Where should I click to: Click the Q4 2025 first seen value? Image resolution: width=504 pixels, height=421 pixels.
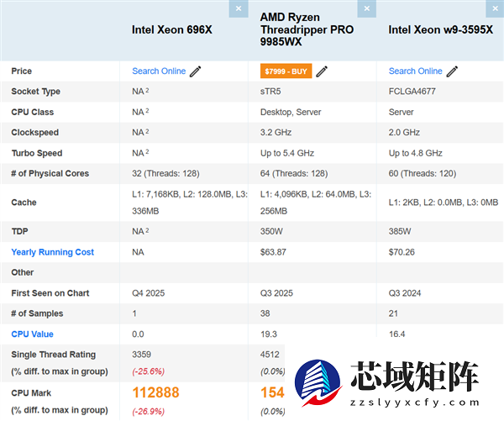click(148, 293)
